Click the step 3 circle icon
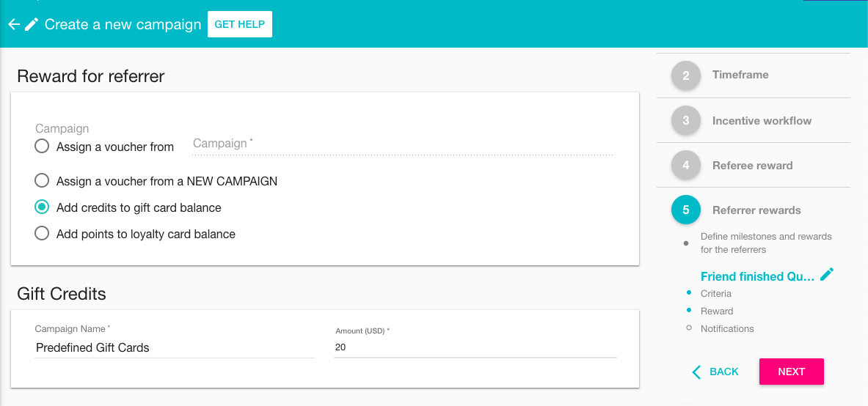This screenshot has height=406, width=868. coord(686,120)
